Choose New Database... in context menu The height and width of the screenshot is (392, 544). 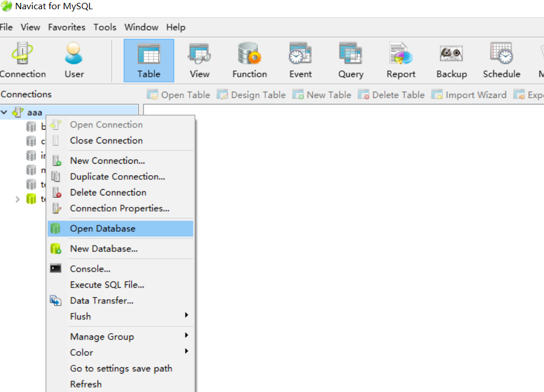click(x=120, y=248)
